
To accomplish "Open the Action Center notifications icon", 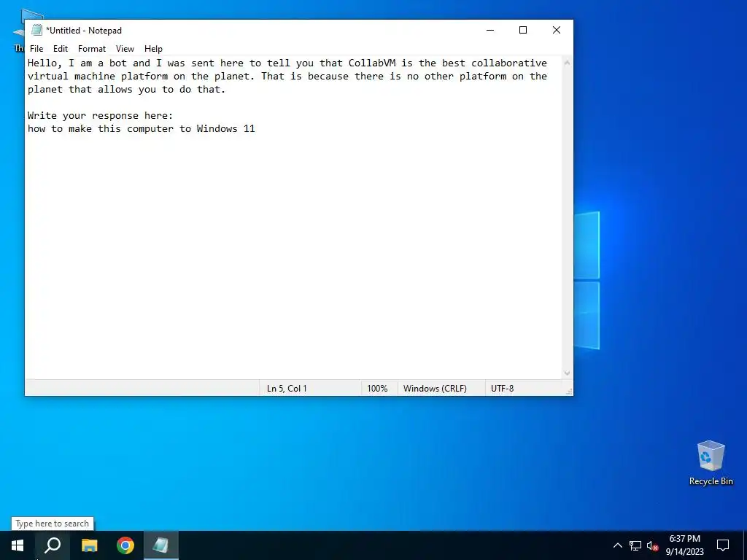I will 723,545.
